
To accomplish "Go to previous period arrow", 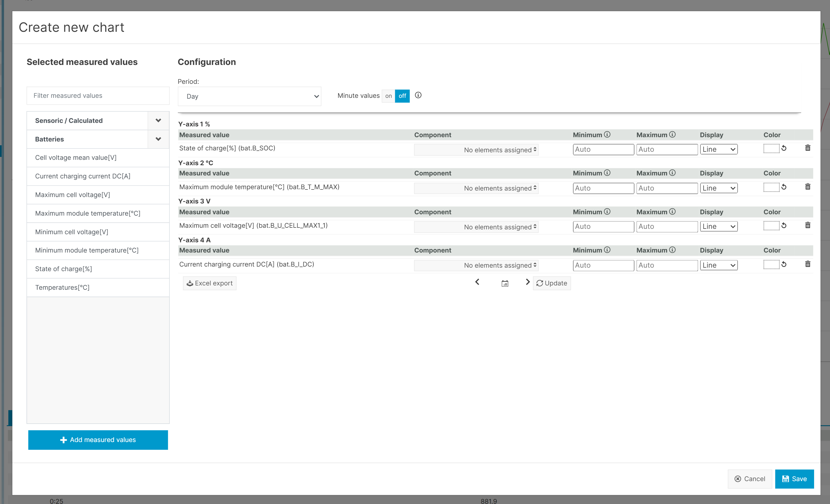I will [x=477, y=282].
